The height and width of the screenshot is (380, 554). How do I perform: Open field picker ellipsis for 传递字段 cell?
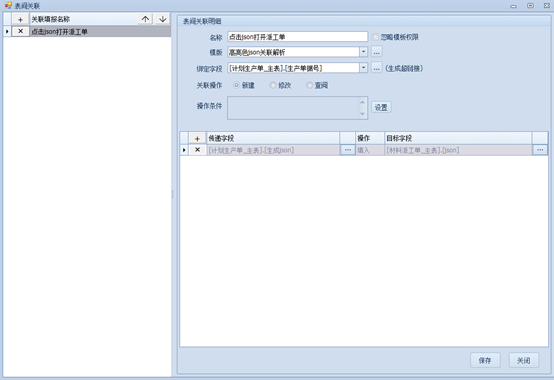(348, 150)
